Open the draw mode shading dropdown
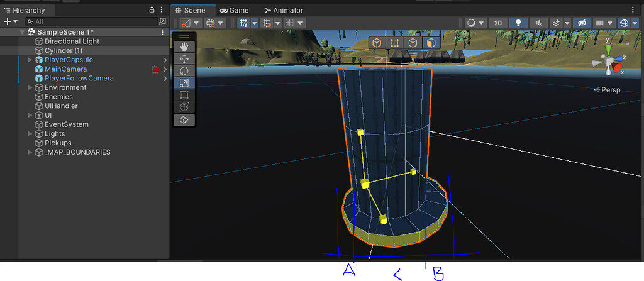The width and height of the screenshot is (644, 281). (x=482, y=23)
